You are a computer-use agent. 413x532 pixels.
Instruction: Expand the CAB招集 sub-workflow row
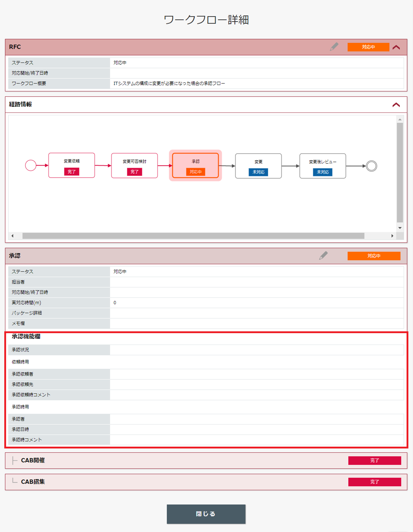(x=206, y=482)
